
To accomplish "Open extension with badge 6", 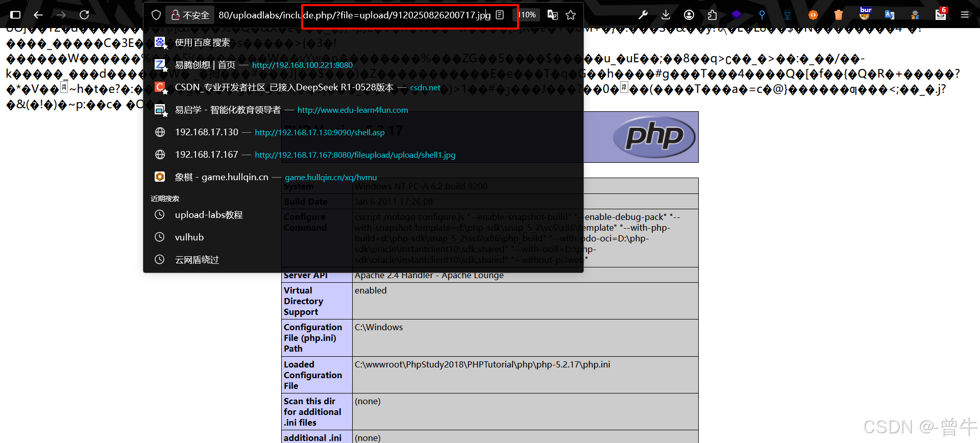I will click(941, 14).
